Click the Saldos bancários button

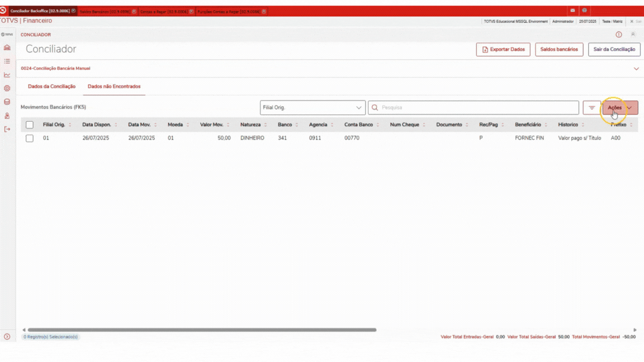559,49
